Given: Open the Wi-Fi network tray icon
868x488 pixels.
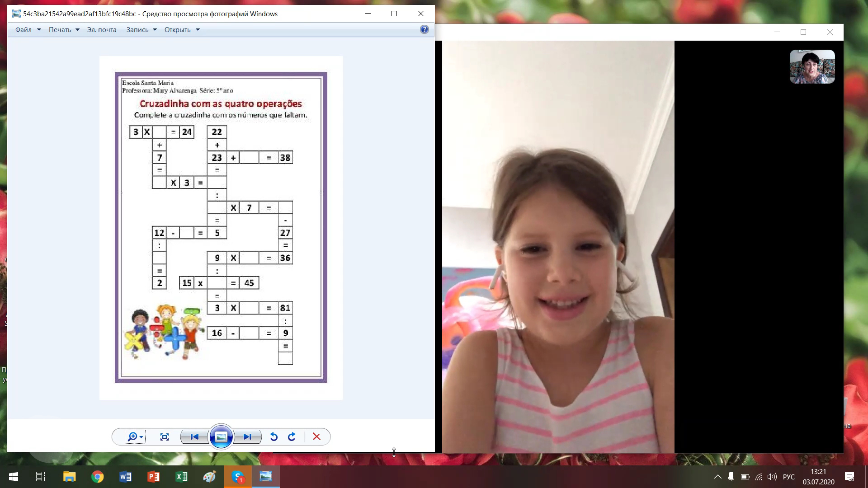Looking at the screenshot, I should pos(759,477).
